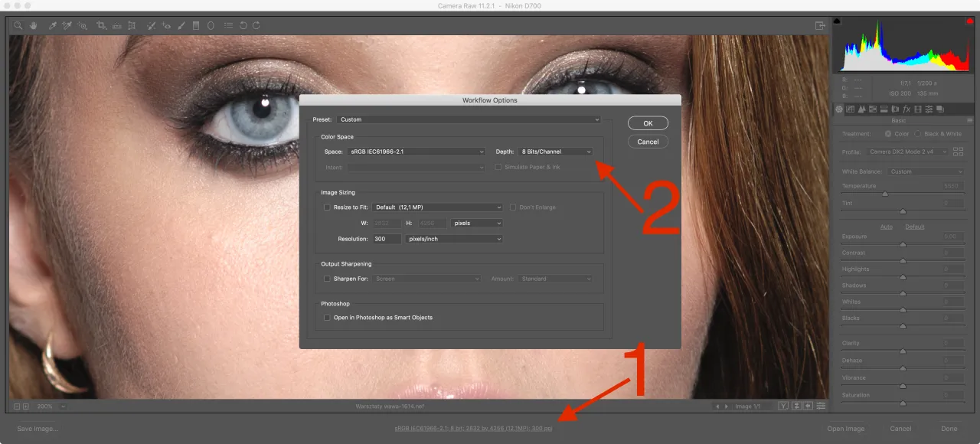Click the Done button

point(949,429)
